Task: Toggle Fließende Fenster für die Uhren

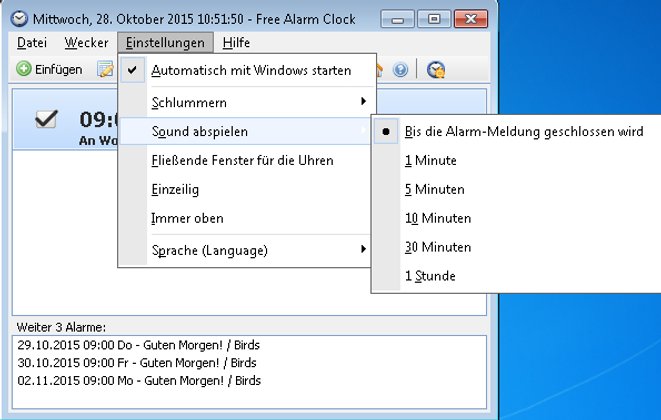Action: point(246,161)
